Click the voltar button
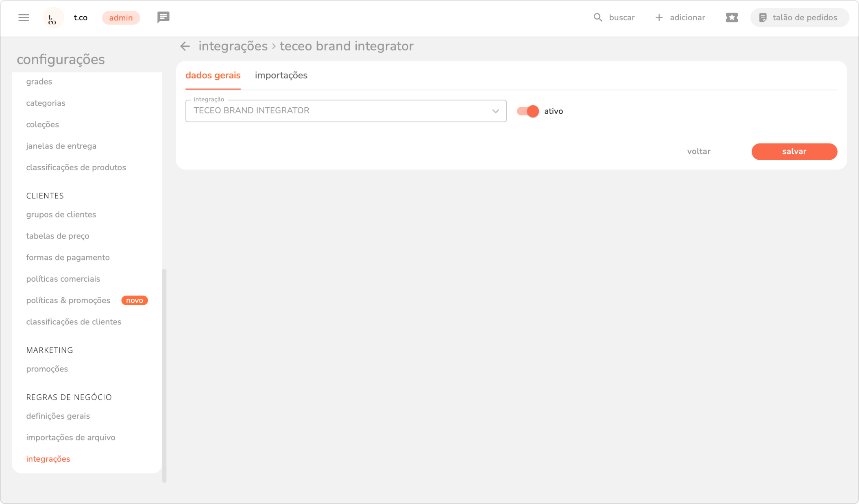 click(698, 152)
